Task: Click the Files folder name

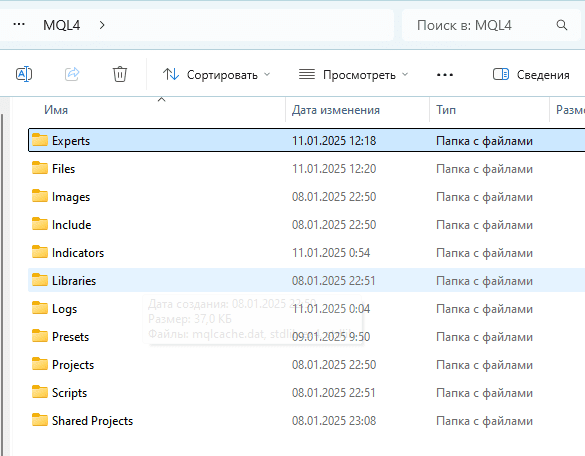Action: click(63, 169)
